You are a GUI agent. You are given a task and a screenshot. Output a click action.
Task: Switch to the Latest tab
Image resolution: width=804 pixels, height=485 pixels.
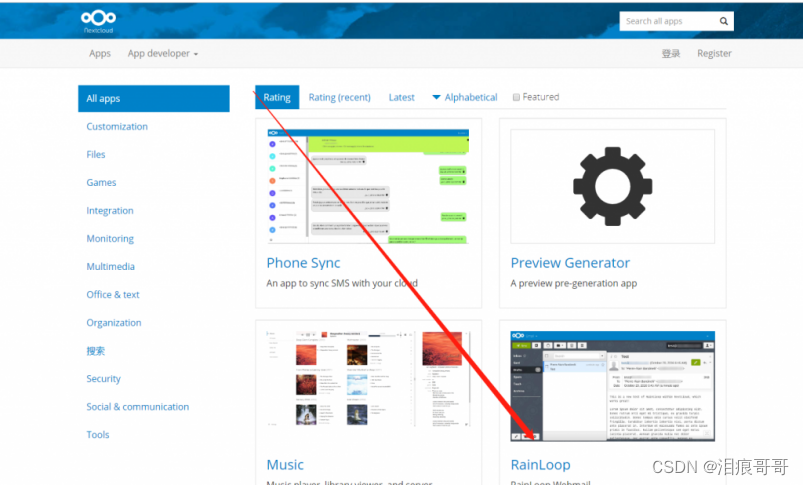pyautogui.click(x=401, y=97)
